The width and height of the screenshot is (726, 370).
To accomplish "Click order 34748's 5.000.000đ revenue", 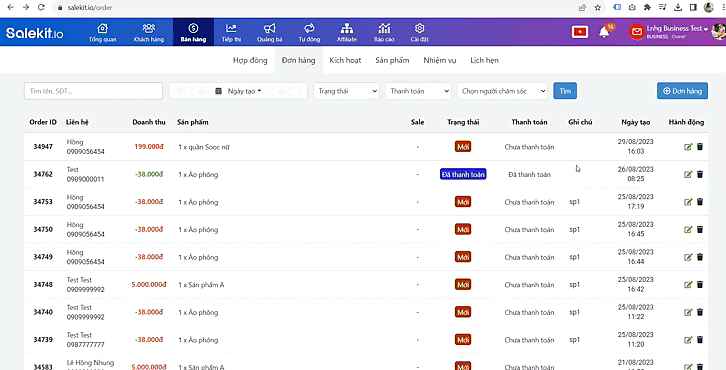I will pyautogui.click(x=149, y=285).
